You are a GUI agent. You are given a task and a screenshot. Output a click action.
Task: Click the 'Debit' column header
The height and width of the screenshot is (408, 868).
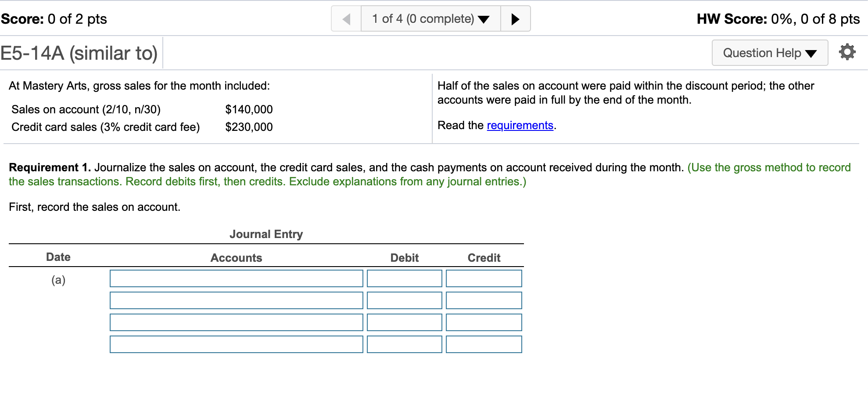[x=405, y=258]
